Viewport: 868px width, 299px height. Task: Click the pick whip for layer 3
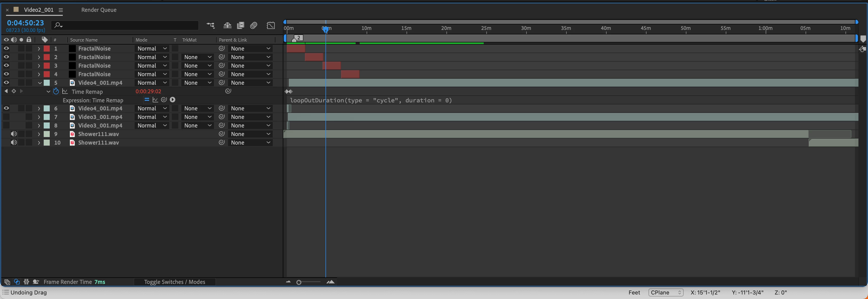click(x=221, y=65)
